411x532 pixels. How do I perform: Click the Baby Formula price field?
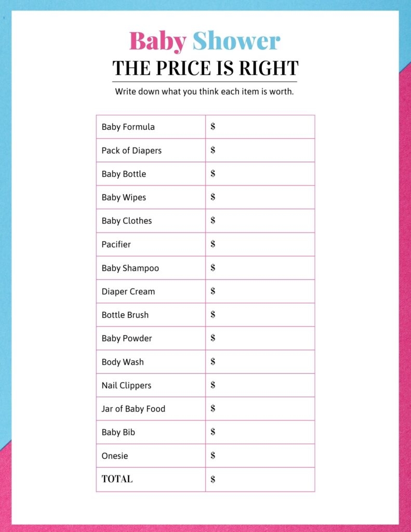(x=260, y=127)
